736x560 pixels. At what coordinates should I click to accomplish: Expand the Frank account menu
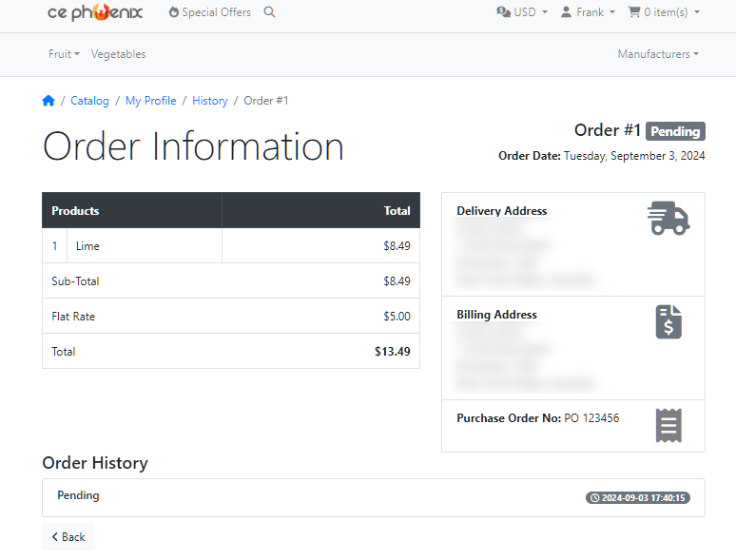tap(588, 12)
